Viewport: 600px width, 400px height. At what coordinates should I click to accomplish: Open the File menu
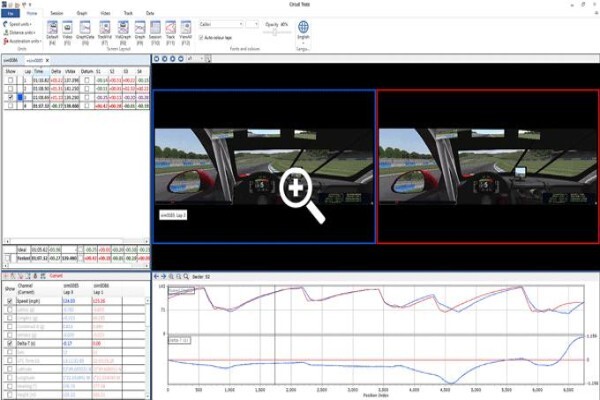tap(10, 13)
